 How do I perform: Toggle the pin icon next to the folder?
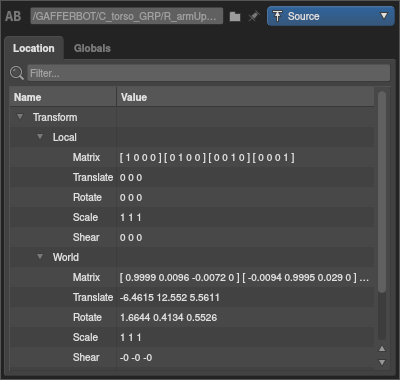click(254, 16)
